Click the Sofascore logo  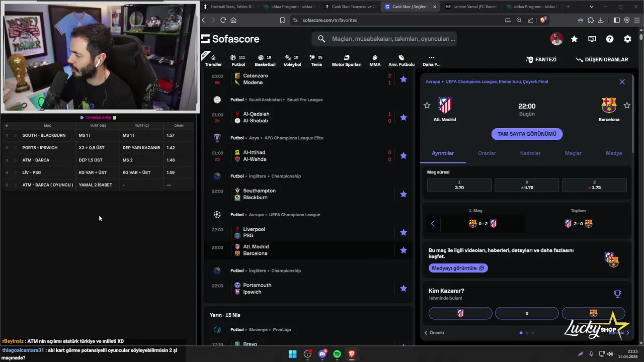tap(230, 39)
